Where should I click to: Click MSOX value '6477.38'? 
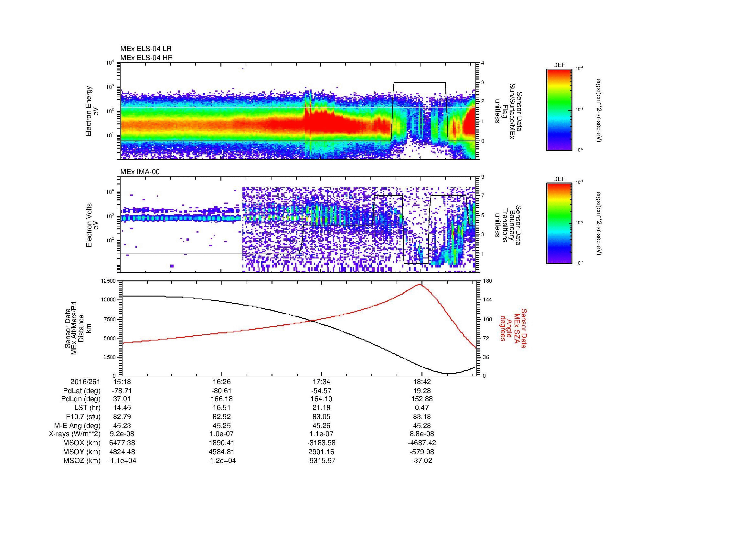coord(122,443)
